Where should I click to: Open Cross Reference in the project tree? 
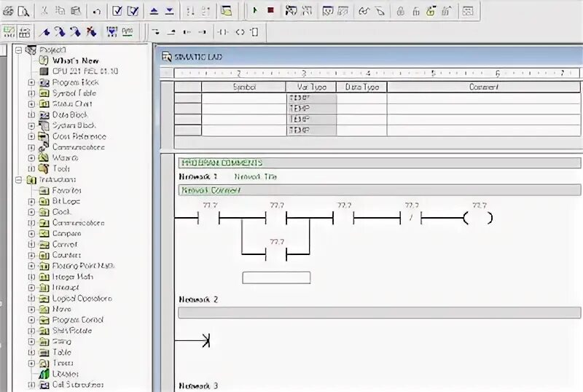click(x=79, y=136)
